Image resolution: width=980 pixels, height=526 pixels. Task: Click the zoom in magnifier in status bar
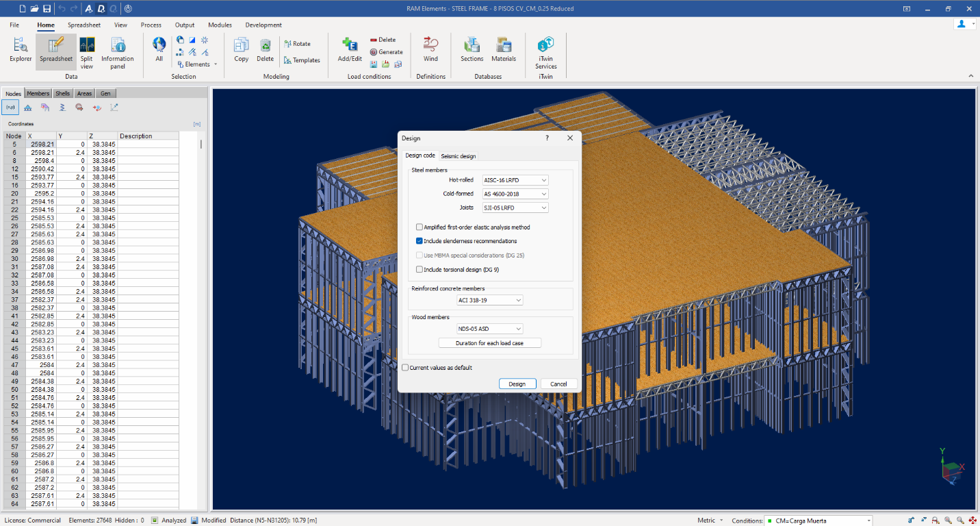click(949, 521)
